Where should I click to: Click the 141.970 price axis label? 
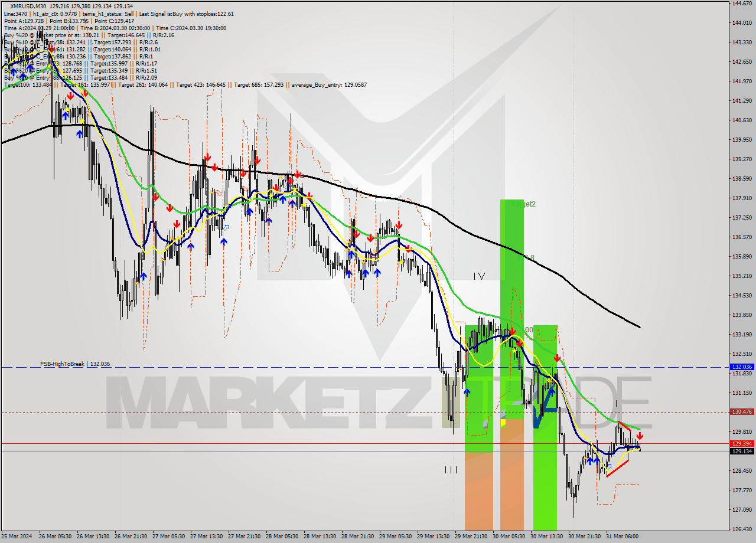coord(742,81)
